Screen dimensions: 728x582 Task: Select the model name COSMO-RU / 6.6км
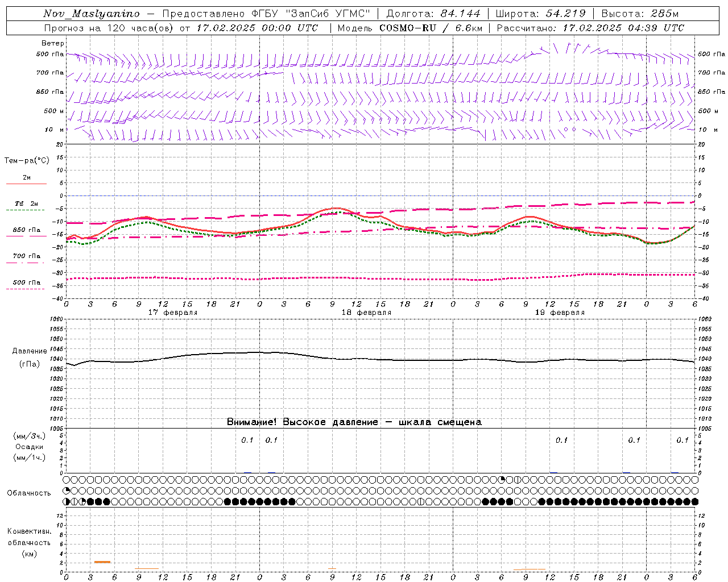(431, 28)
